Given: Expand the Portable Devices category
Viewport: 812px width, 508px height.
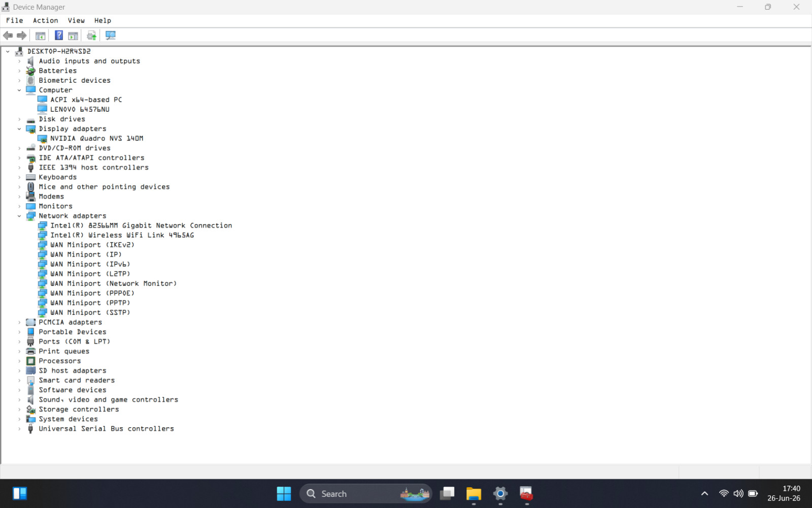Looking at the screenshot, I should pyautogui.click(x=19, y=332).
